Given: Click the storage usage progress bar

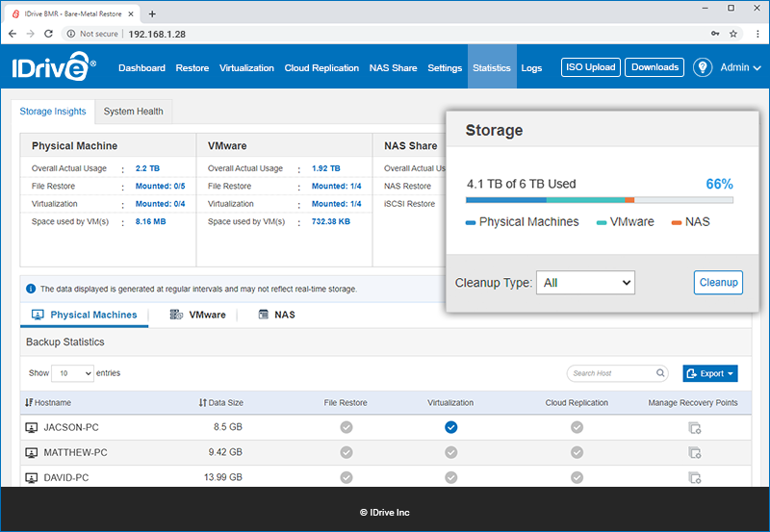Looking at the screenshot, I should point(600,200).
